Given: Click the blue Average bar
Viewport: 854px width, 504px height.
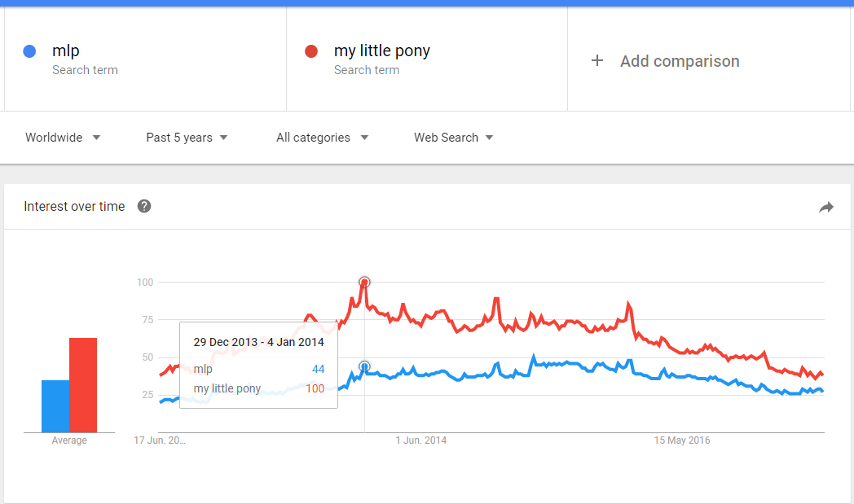Looking at the screenshot, I should [55, 406].
